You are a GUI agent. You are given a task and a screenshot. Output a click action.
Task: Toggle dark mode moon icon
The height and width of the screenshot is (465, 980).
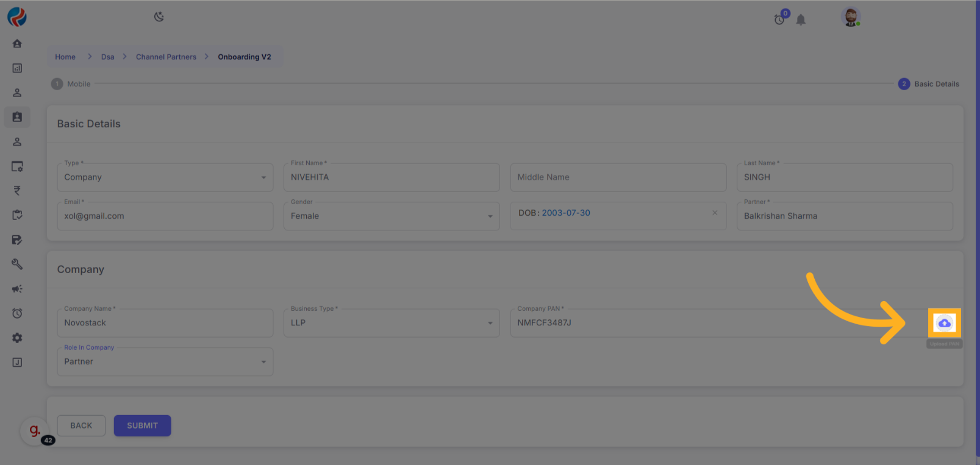coord(159,16)
